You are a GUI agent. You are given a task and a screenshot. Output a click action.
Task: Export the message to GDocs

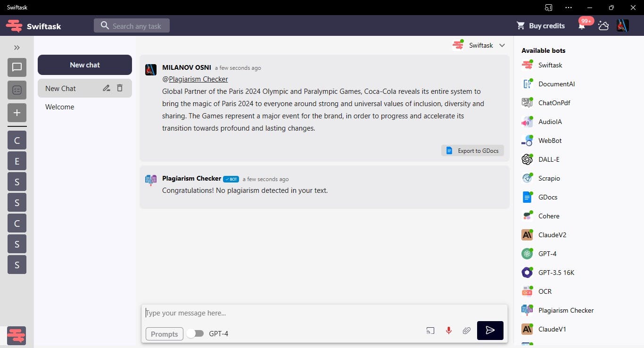click(473, 150)
